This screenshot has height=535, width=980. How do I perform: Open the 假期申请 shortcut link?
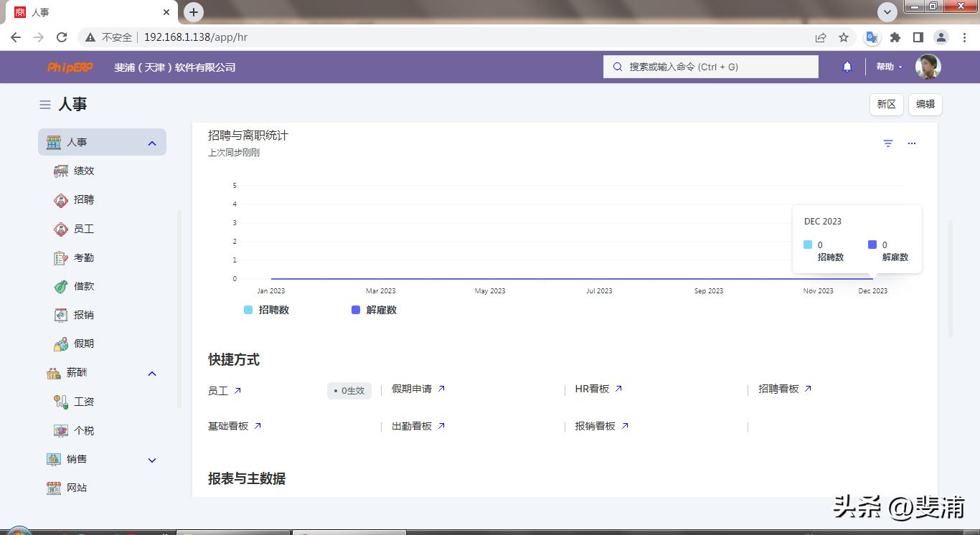click(413, 389)
